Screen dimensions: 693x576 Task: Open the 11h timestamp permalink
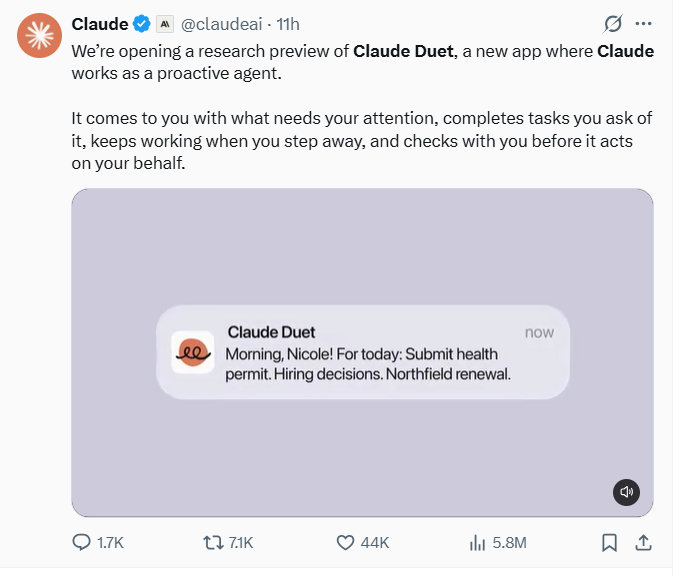point(288,24)
